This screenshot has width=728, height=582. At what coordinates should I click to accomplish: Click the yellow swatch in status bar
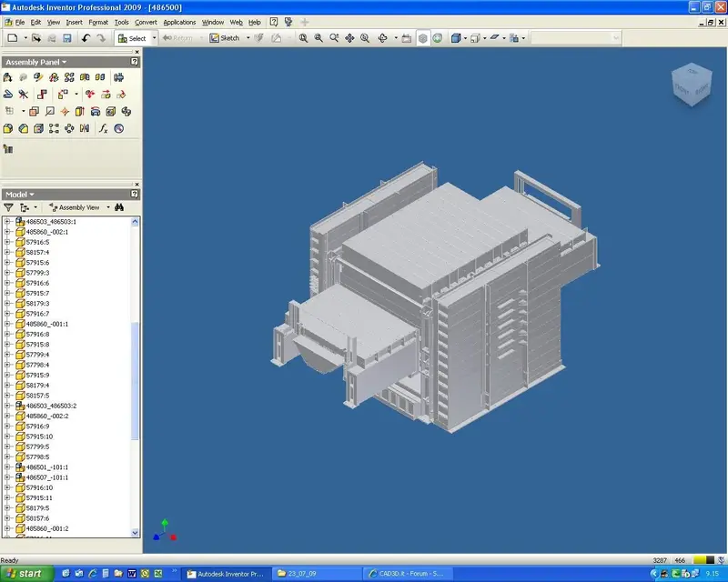click(x=700, y=560)
